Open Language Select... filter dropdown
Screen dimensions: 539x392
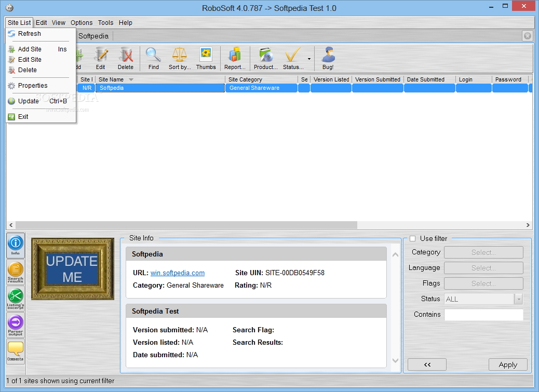pyautogui.click(x=483, y=268)
